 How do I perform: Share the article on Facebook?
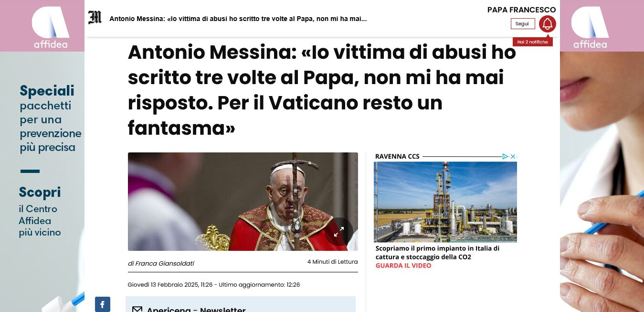(103, 304)
